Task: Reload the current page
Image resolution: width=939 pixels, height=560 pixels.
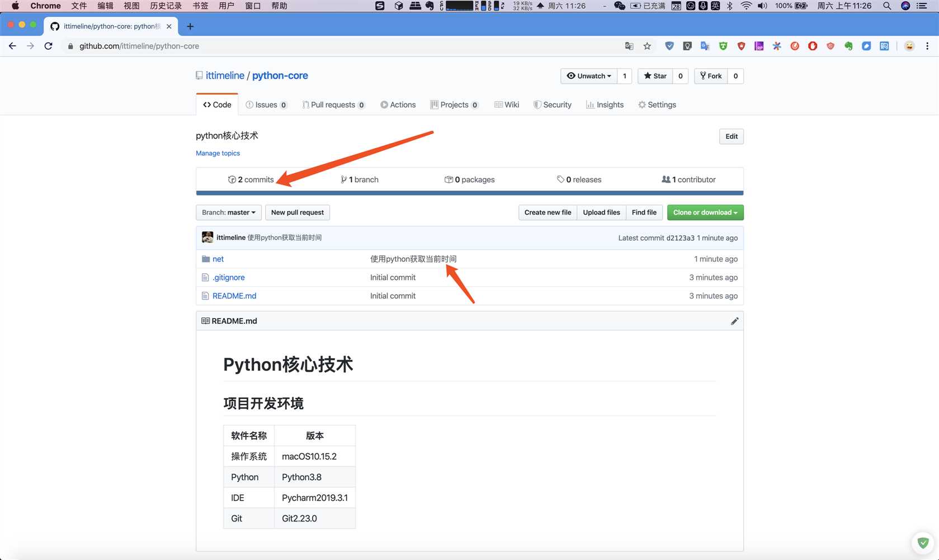Action: [x=49, y=46]
